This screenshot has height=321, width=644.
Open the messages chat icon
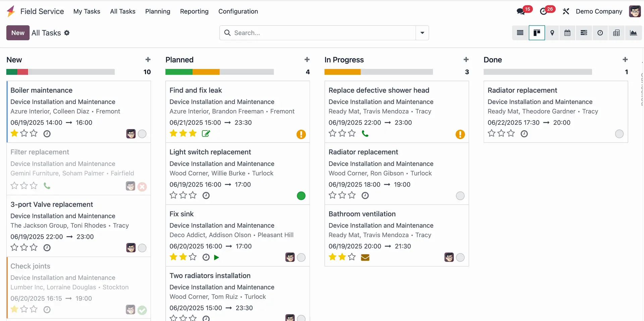coord(521,11)
